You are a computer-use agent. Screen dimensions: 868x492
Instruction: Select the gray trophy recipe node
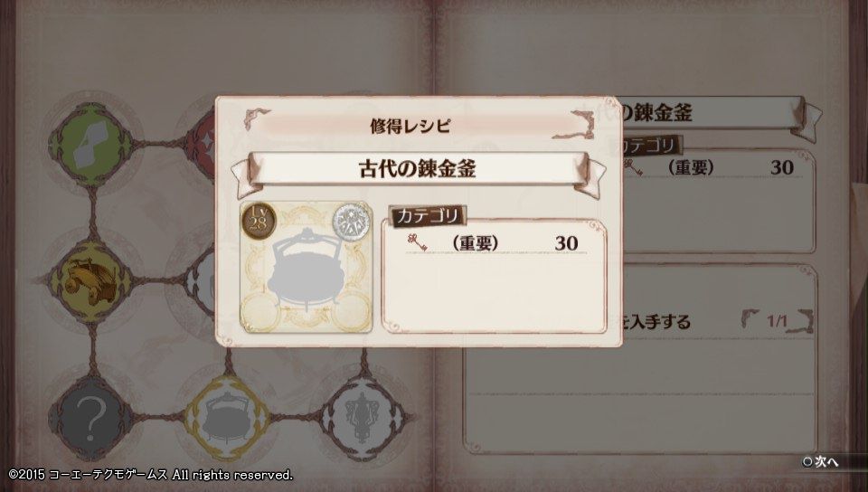[x=363, y=418]
